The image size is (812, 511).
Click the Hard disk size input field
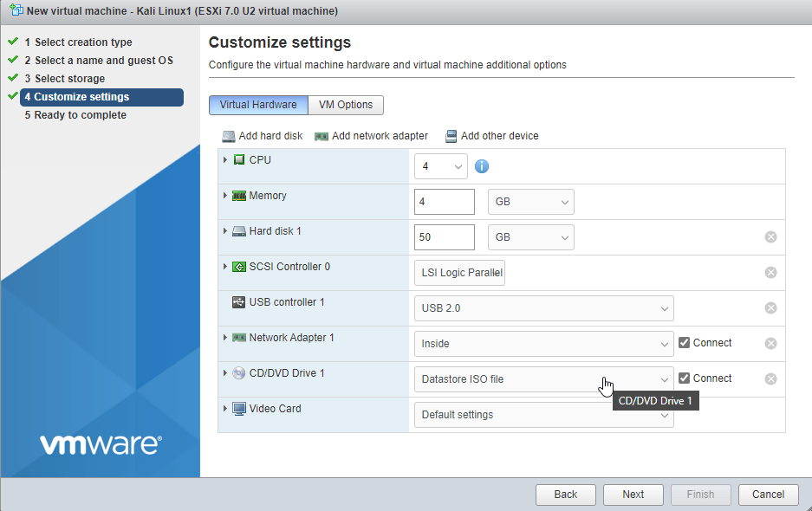click(445, 237)
